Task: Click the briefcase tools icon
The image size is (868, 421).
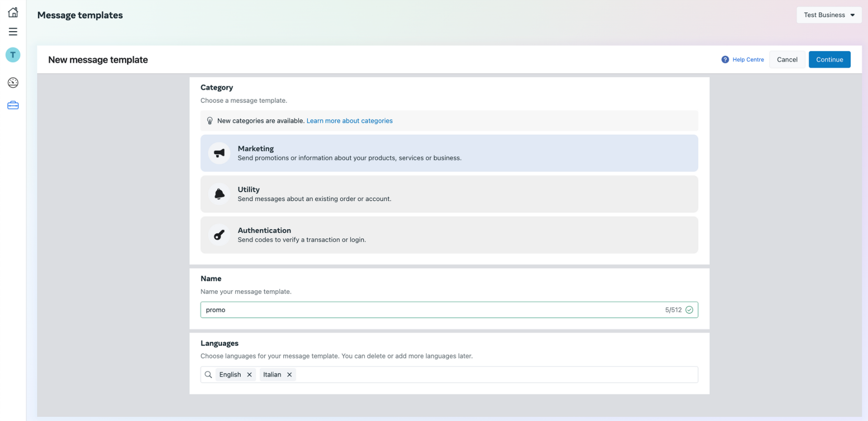Action: (13, 105)
